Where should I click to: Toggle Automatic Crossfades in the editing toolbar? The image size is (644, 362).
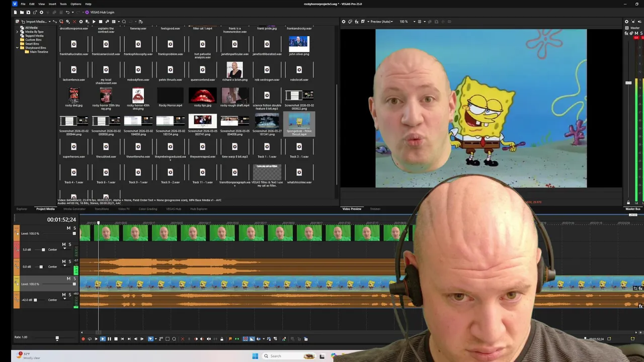252,339
